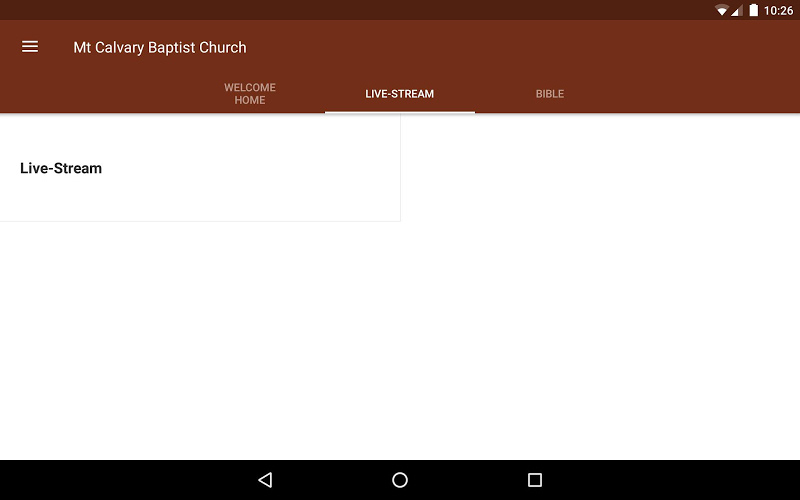The image size is (800, 500).
Task: Open recent apps with square button
Action: [534, 480]
